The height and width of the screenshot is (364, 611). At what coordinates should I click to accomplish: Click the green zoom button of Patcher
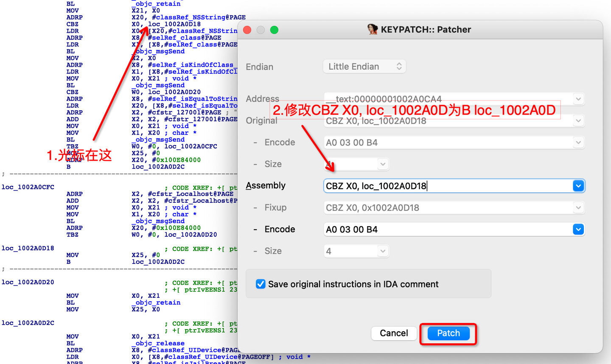click(274, 30)
